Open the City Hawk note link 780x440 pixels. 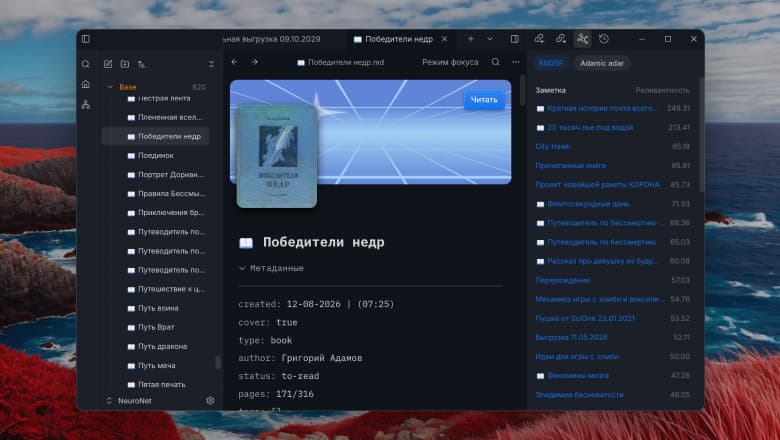[553, 146]
